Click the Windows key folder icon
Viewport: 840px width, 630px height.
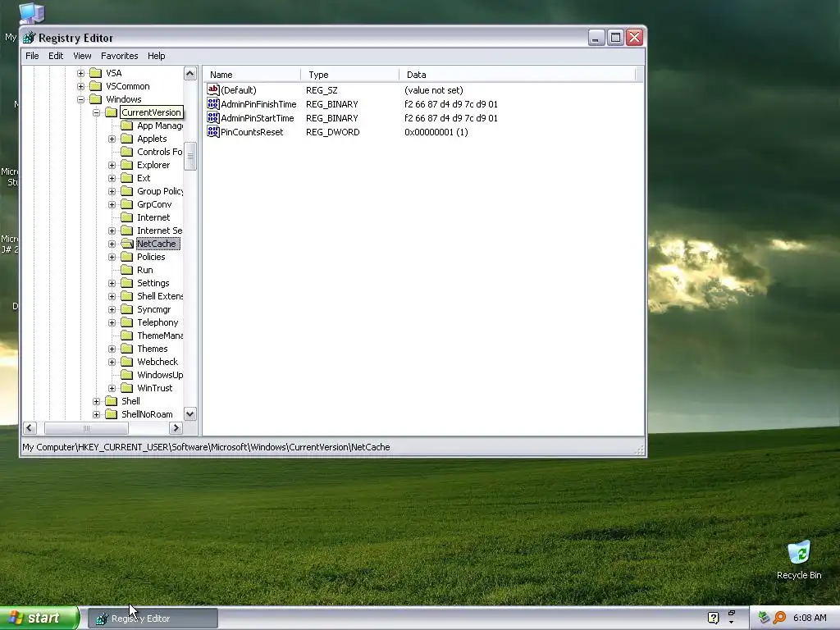pyautogui.click(x=96, y=99)
